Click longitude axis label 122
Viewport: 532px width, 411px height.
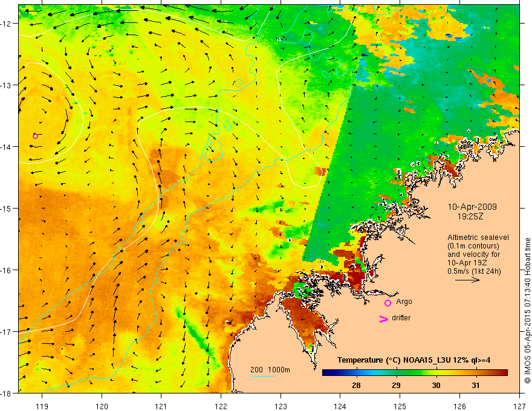[221, 406]
